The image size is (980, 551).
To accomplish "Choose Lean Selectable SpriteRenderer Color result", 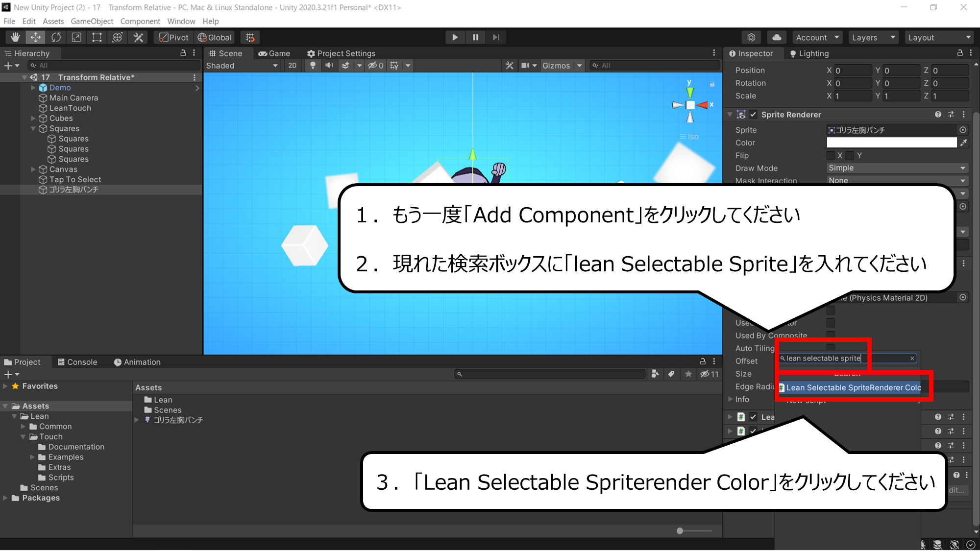I will [x=850, y=387].
